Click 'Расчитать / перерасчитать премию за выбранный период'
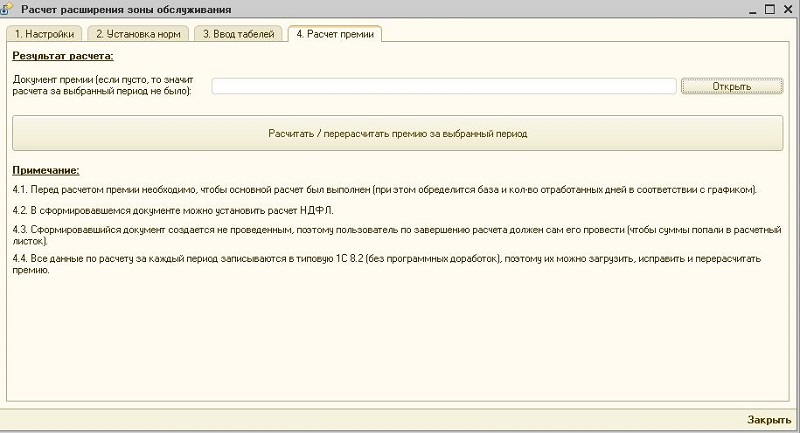 (x=397, y=132)
